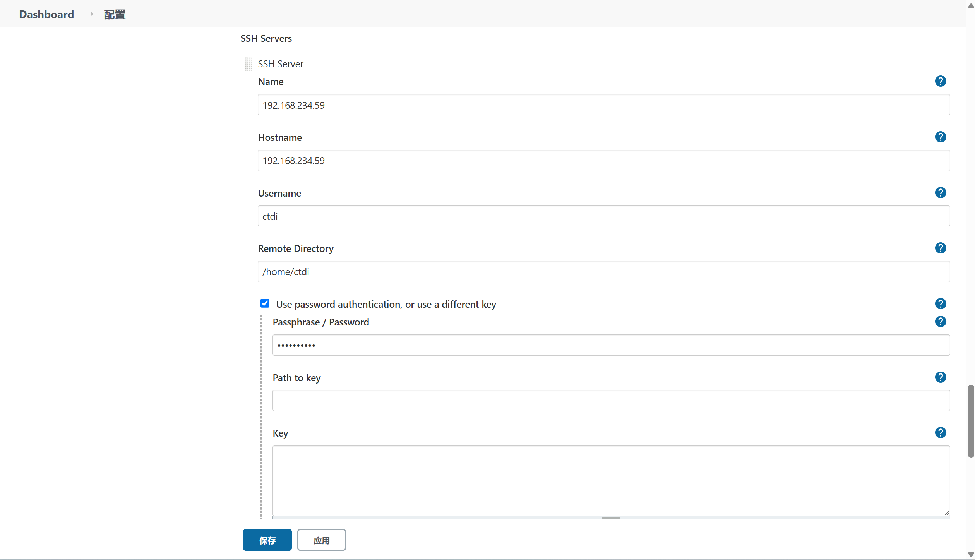Click the page vertical scrollbar thumb

tap(971, 421)
